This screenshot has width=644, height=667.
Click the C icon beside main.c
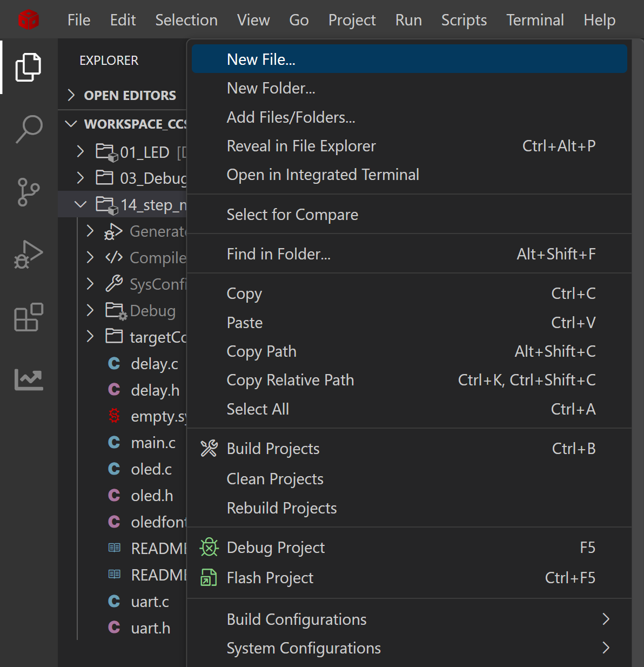click(114, 443)
